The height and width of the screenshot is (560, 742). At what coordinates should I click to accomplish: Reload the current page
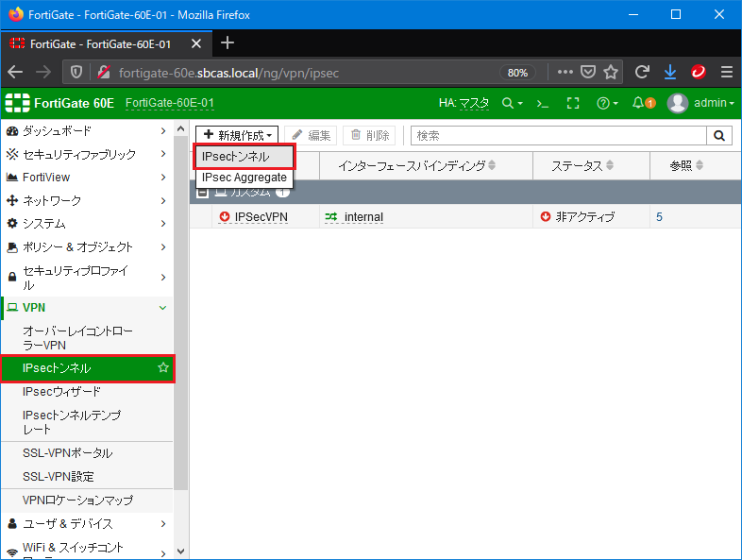pyautogui.click(x=642, y=72)
